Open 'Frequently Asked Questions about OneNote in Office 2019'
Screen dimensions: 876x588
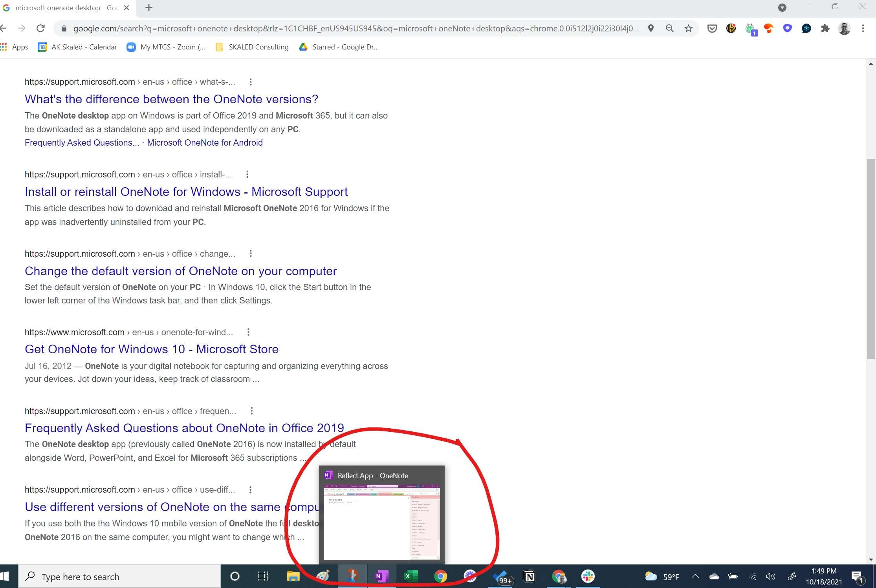pyautogui.click(x=184, y=428)
